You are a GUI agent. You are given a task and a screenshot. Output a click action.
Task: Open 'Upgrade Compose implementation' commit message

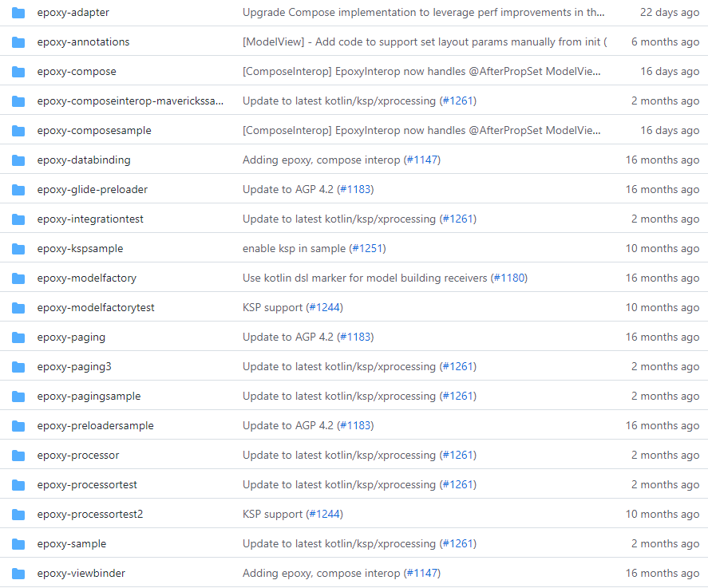[424, 13]
